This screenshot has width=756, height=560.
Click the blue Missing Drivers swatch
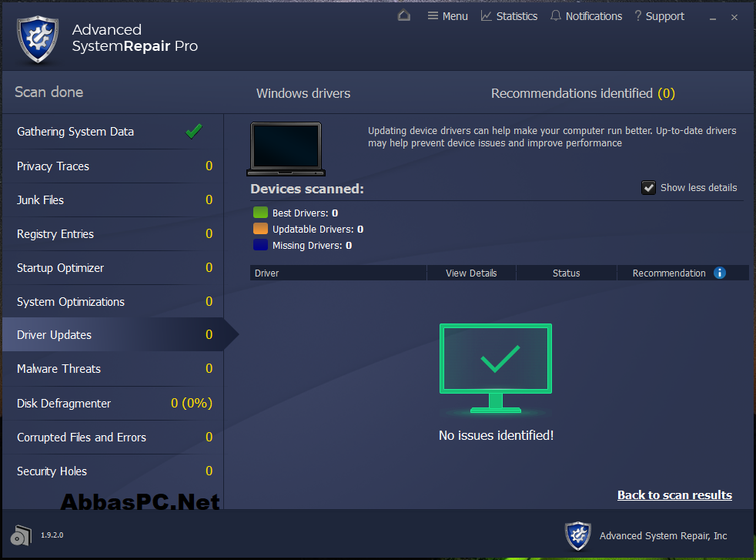pyautogui.click(x=260, y=244)
